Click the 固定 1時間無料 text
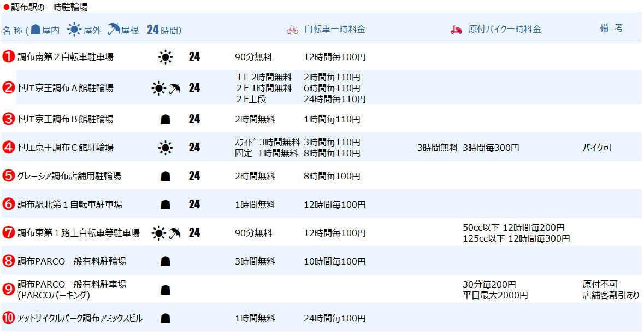 tap(267, 153)
